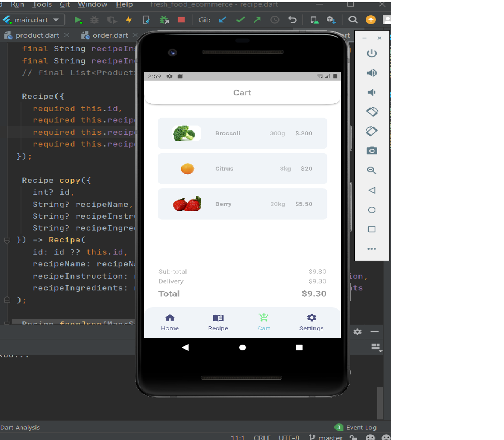This screenshot has width=504, height=440.
Task: Open the Git menu
Action: tap(65, 4)
